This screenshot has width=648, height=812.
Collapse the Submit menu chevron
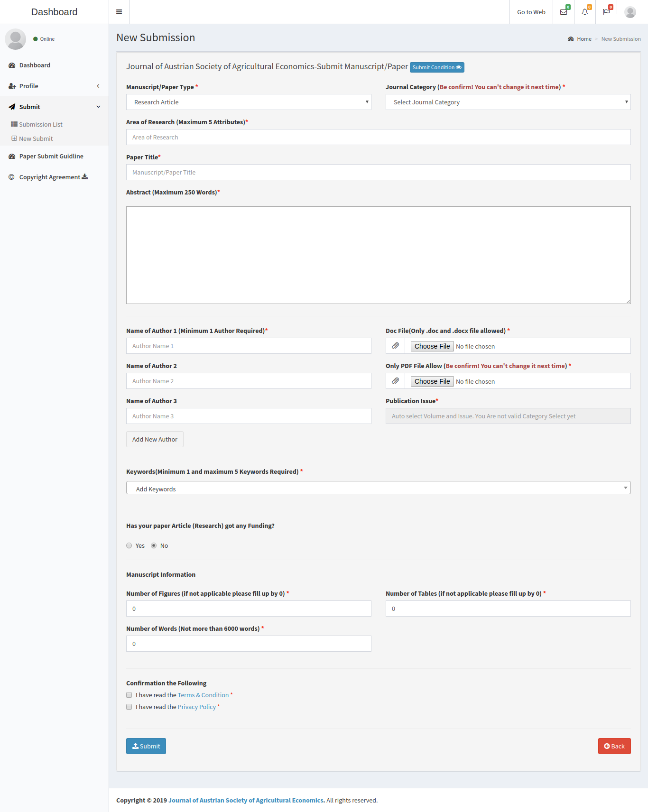[98, 107]
